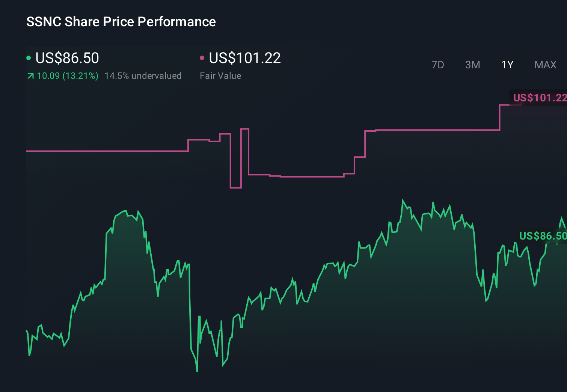Open the Fair Value label details

(x=221, y=75)
